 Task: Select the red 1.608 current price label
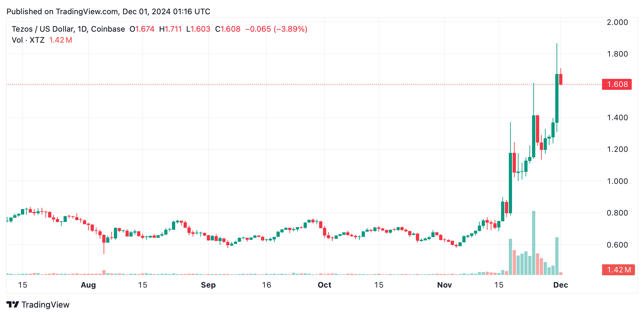[617, 84]
